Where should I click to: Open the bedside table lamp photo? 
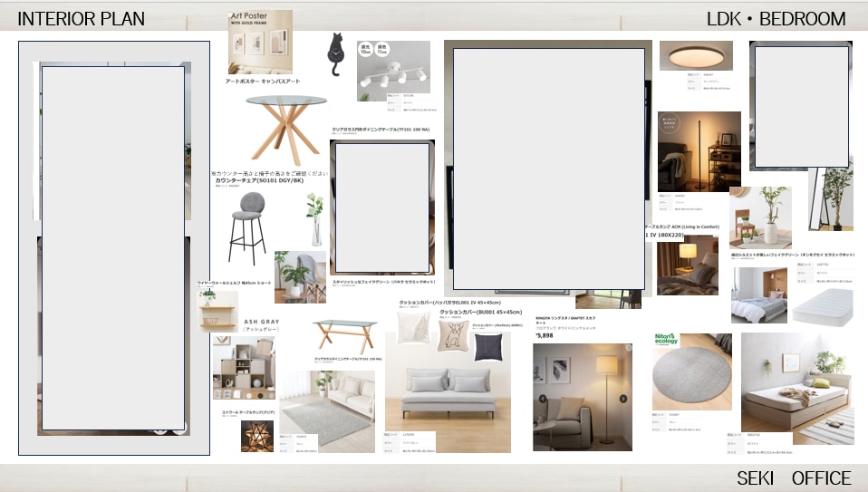(x=688, y=267)
